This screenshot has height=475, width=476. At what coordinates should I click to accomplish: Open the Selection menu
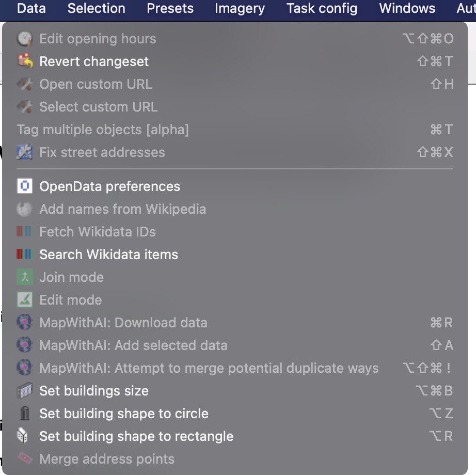coord(96,8)
